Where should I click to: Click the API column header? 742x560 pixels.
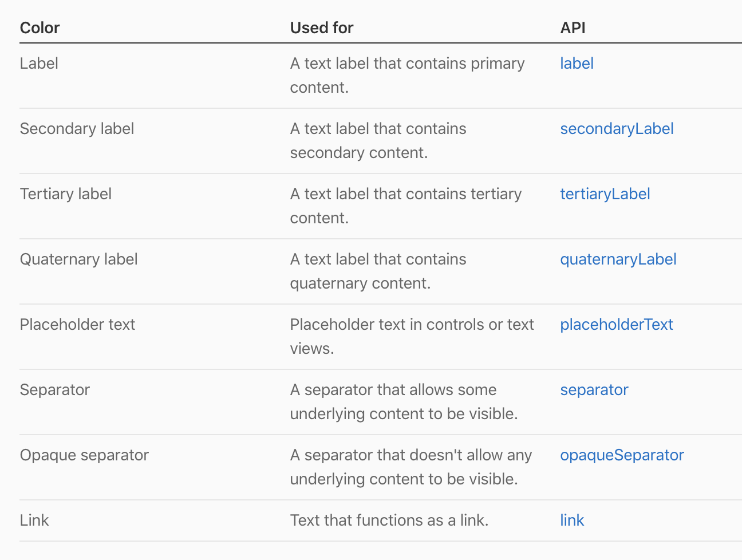click(573, 28)
